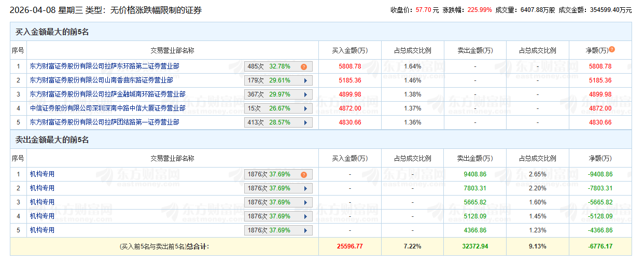Click the arrow icon next to 413次 28.57%
Screen dimensions: 644x263
click(305, 122)
